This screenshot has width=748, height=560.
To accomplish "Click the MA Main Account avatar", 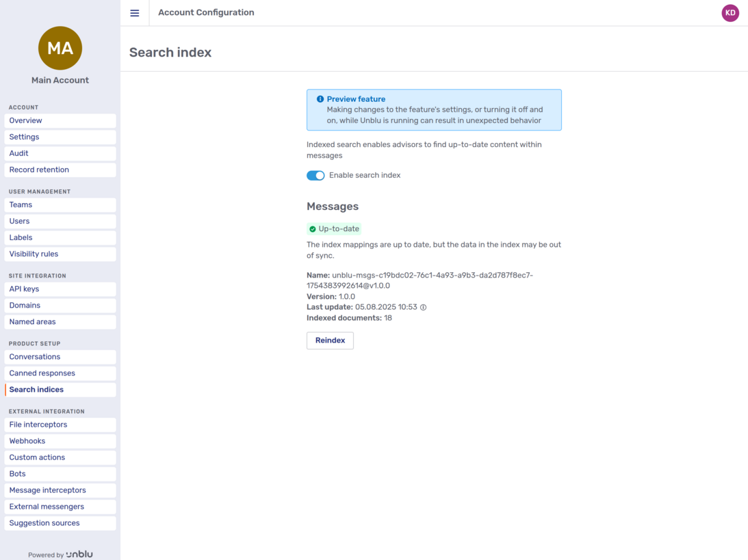I will (60, 48).
